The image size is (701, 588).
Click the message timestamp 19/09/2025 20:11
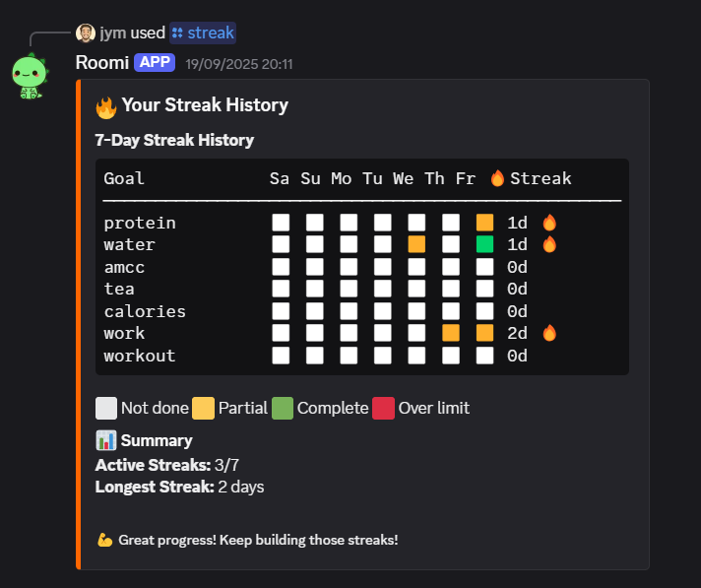tap(239, 64)
